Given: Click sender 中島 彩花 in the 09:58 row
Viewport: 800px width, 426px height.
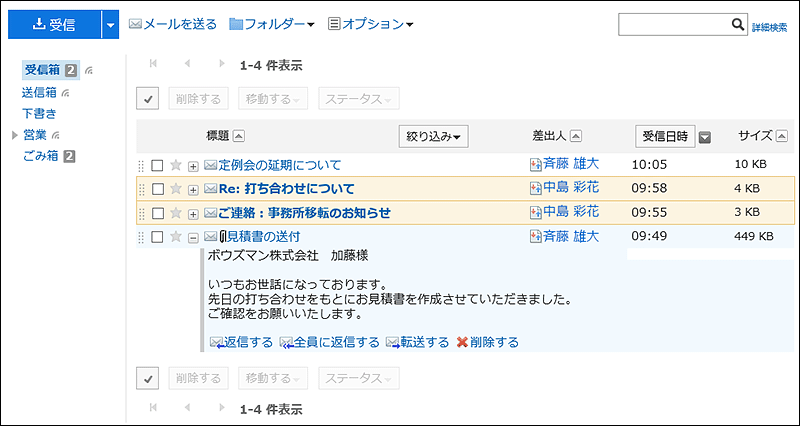Looking at the screenshot, I should coord(570,188).
